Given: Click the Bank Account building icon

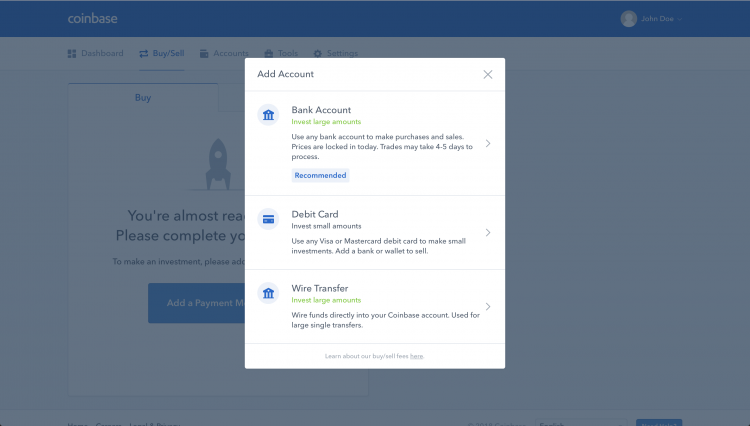Looking at the screenshot, I should click(x=268, y=115).
